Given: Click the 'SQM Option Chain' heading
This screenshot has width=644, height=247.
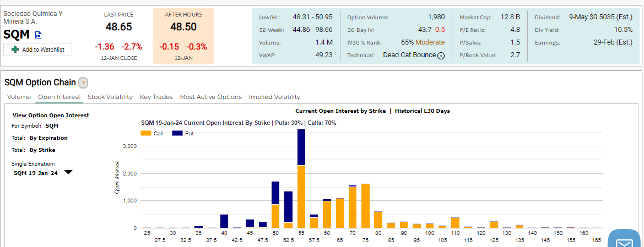Looking at the screenshot, I should point(40,83).
